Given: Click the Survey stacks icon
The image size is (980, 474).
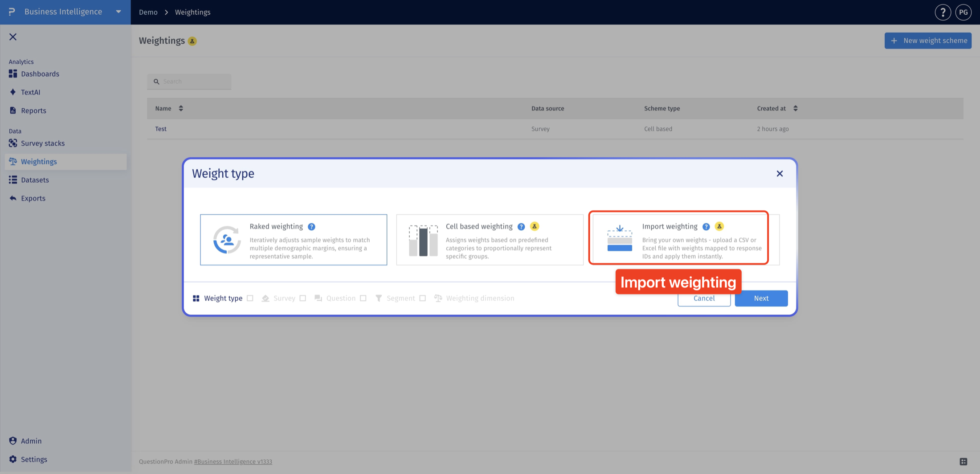Looking at the screenshot, I should [x=13, y=143].
